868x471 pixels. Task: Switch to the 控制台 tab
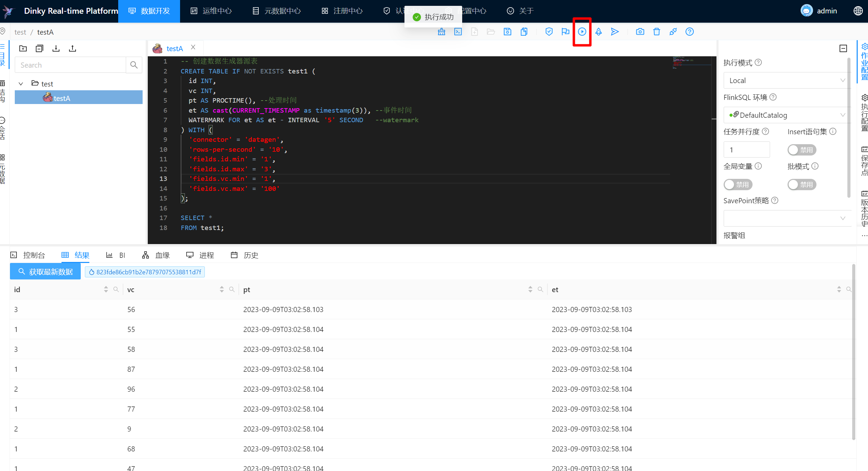tap(28, 255)
